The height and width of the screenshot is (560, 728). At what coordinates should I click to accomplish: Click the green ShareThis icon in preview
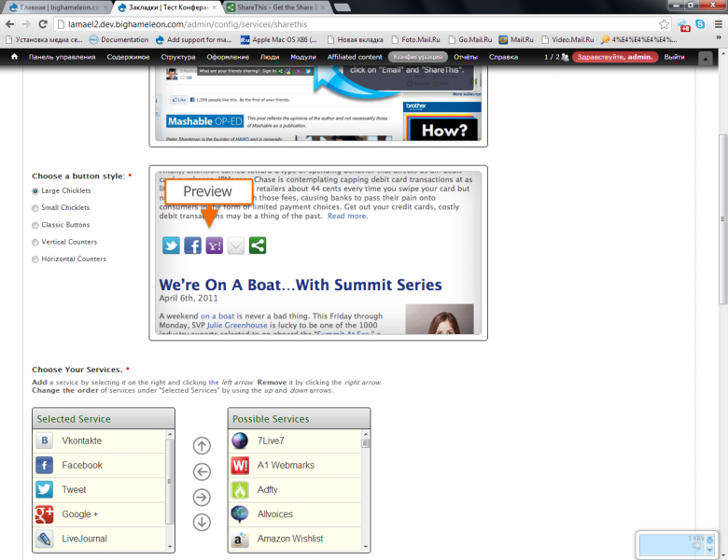point(258,245)
